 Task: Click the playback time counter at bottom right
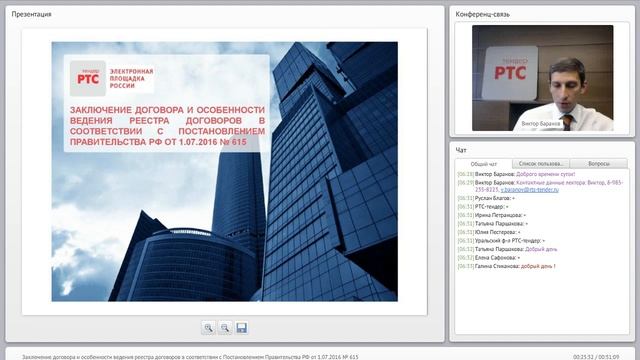point(596,357)
